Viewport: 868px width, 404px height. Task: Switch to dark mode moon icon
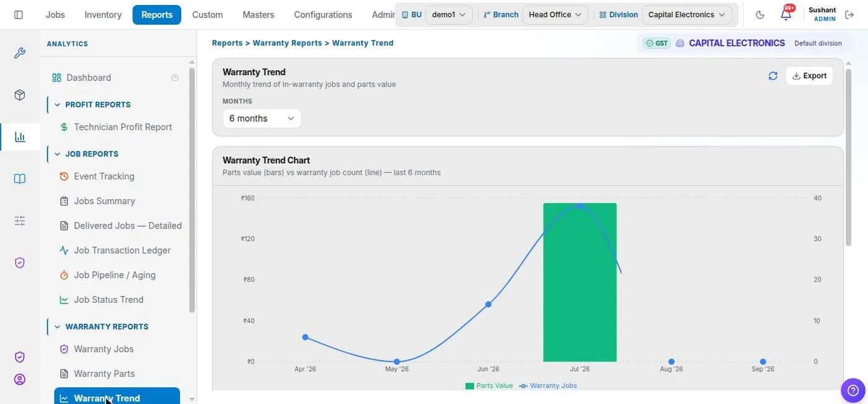click(x=760, y=15)
